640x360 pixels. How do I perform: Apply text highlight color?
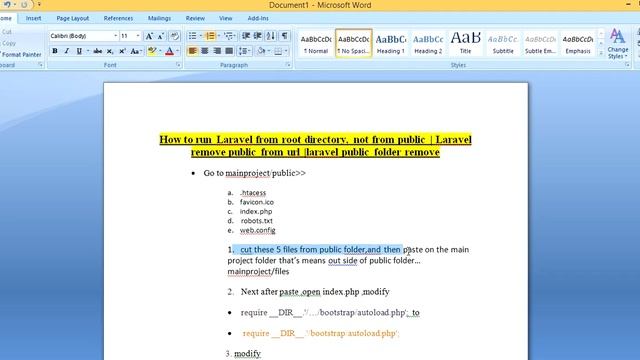[x=152, y=51]
